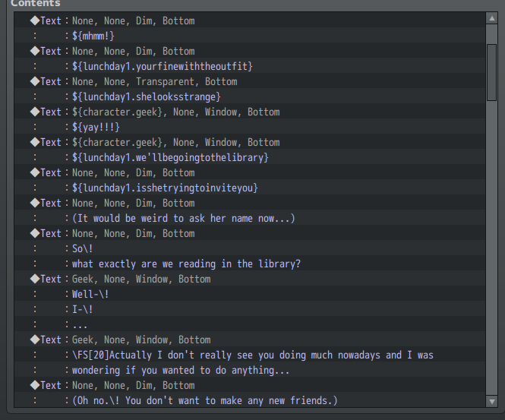Click the diamond above the '\FS[20]Actually' line
This screenshot has width=505, height=420.
(x=34, y=339)
